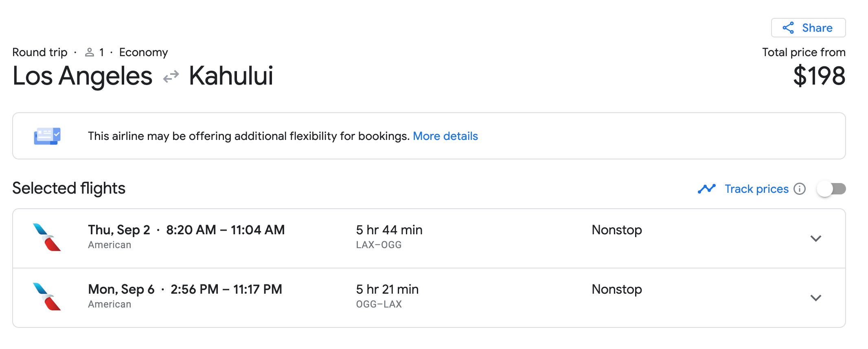868x349 pixels.
Task: Click the ticket flexibility icon in banner
Action: pos(47,136)
